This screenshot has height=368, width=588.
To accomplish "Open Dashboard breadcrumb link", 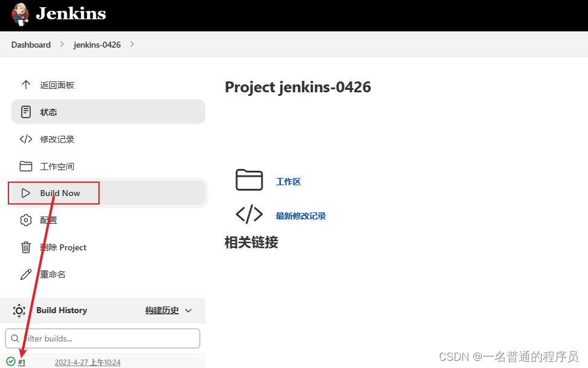I will [x=31, y=45].
